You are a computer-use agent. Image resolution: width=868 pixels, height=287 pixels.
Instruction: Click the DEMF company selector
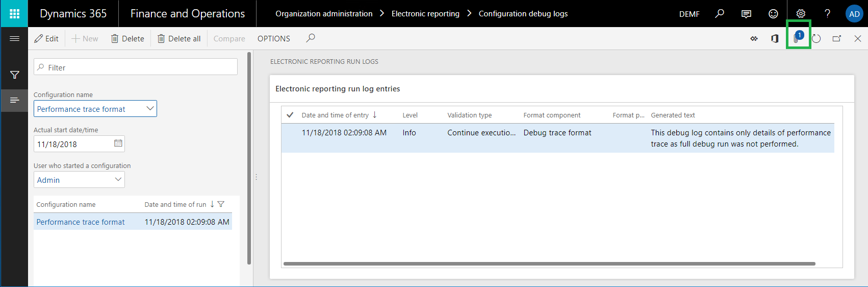click(690, 14)
